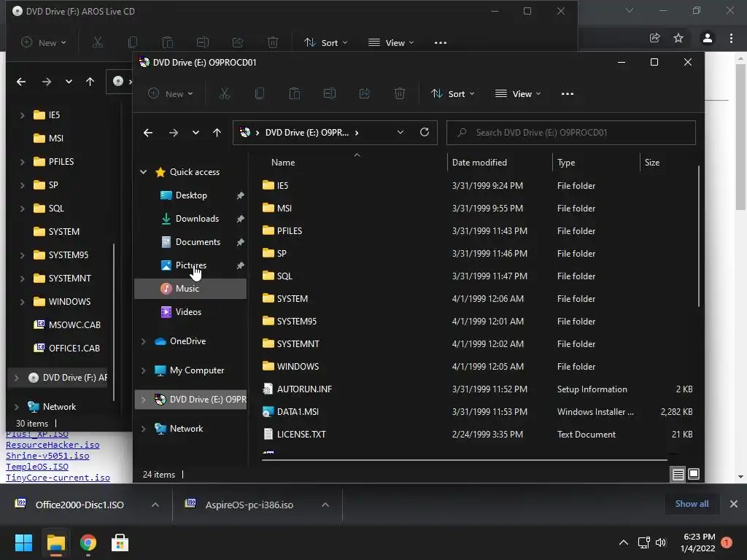Collapse the Quick access tree
The width and height of the screenshot is (747, 560).
[x=143, y=172]
